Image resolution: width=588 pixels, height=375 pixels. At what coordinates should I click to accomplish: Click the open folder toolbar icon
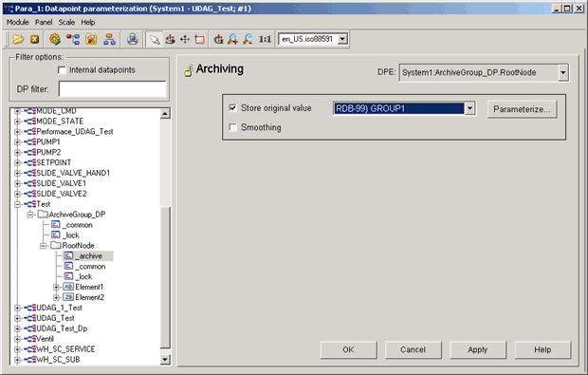pyautogui.click(x=18, y=39)
